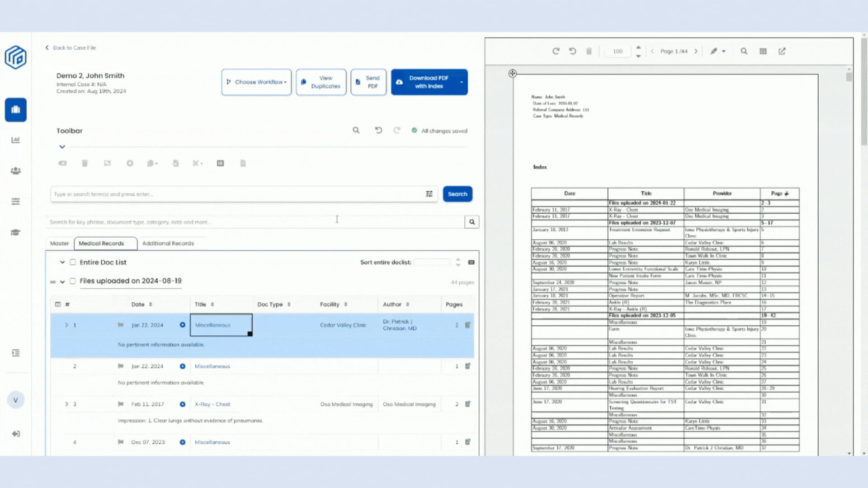Viewport: 868px width, 488px height.
Task: Click the trash icon in PDF viewer toolbar
Action: coord(589,51)
